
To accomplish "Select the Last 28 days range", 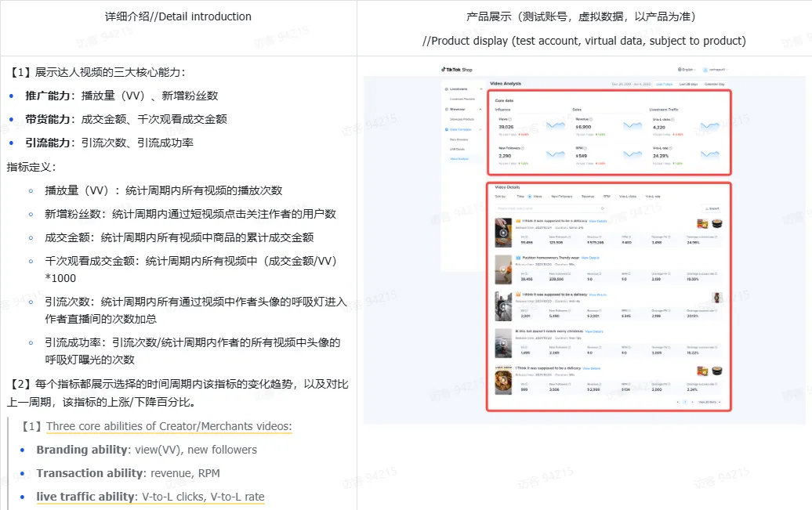I will [689, 84].
